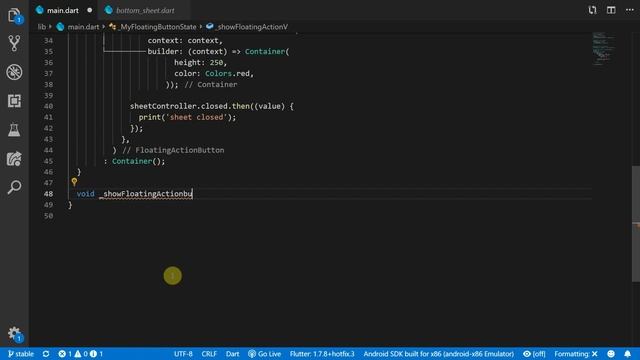Toggle the Formatting status item
Image resolution: width=640 pixels, height=360 pixels.
pos(576,354)
